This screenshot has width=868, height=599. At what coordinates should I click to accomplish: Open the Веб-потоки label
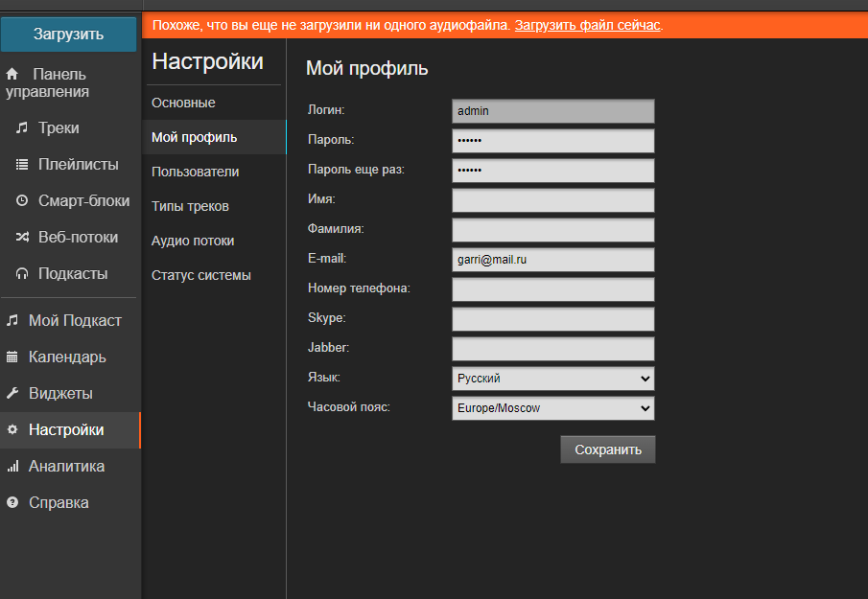(78, 238)
